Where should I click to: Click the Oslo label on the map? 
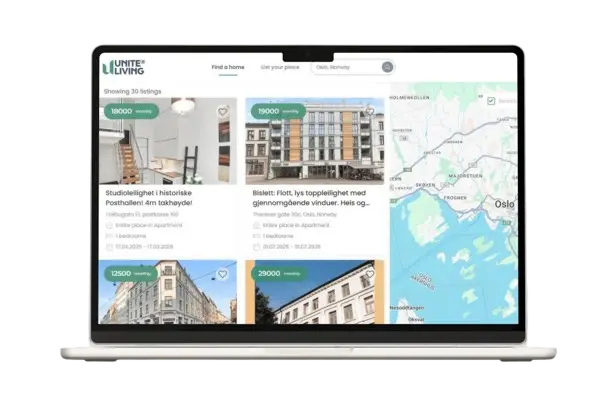point(504,203)
